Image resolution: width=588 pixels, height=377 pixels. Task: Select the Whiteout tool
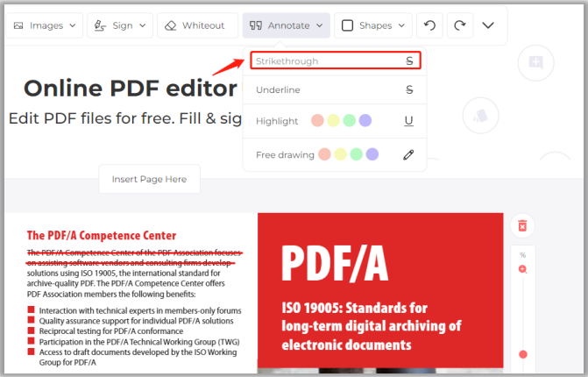pos(197,25)
